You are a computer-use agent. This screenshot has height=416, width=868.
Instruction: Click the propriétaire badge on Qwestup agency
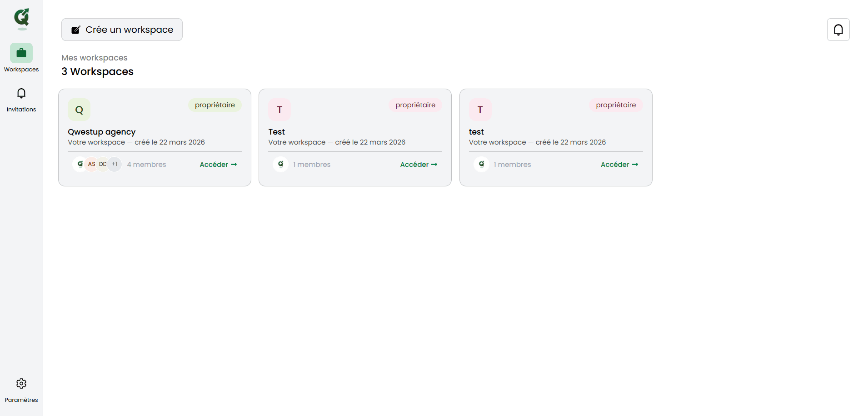tap(215, 105)
